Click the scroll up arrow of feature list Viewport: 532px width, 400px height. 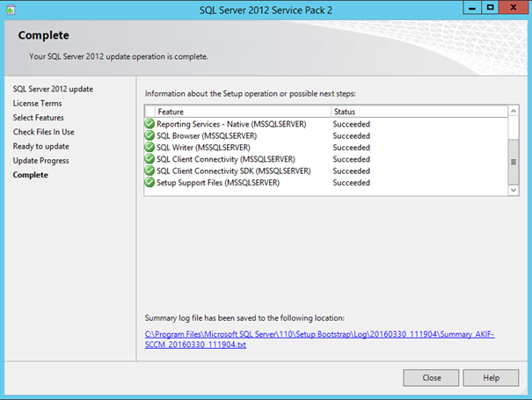pyautogui.click(x=514, y=111)
